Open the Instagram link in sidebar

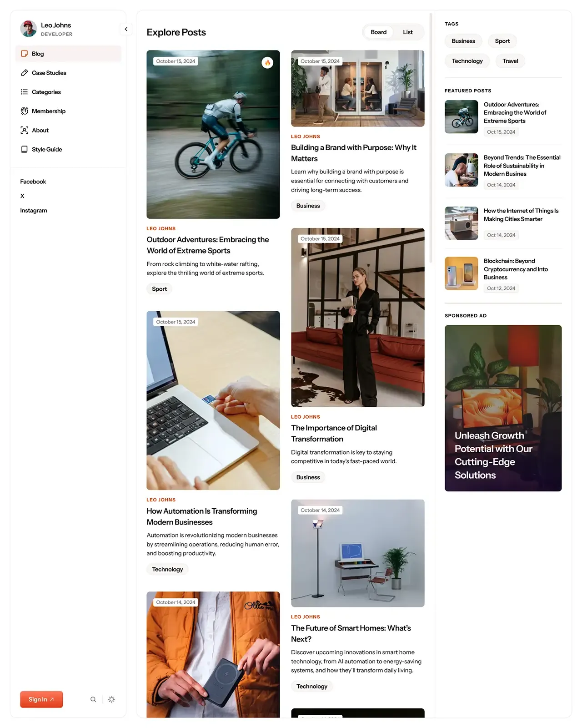34,211
